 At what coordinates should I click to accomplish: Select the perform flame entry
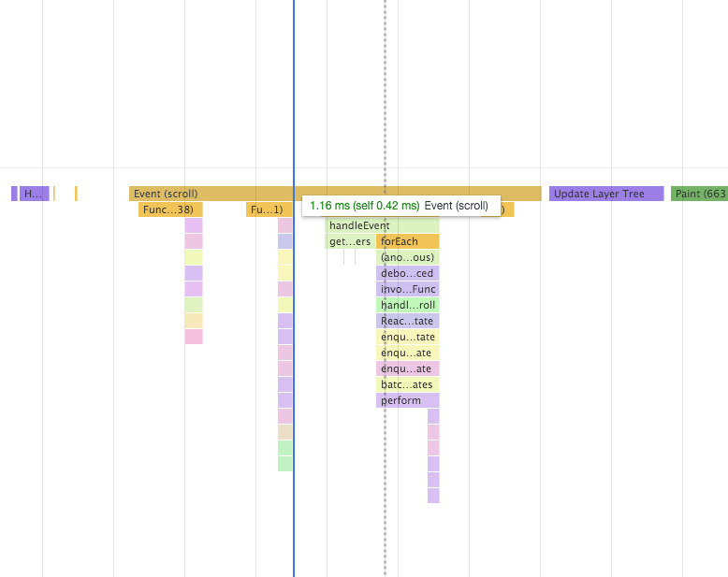pyautogui.click(x=408, y=400)
